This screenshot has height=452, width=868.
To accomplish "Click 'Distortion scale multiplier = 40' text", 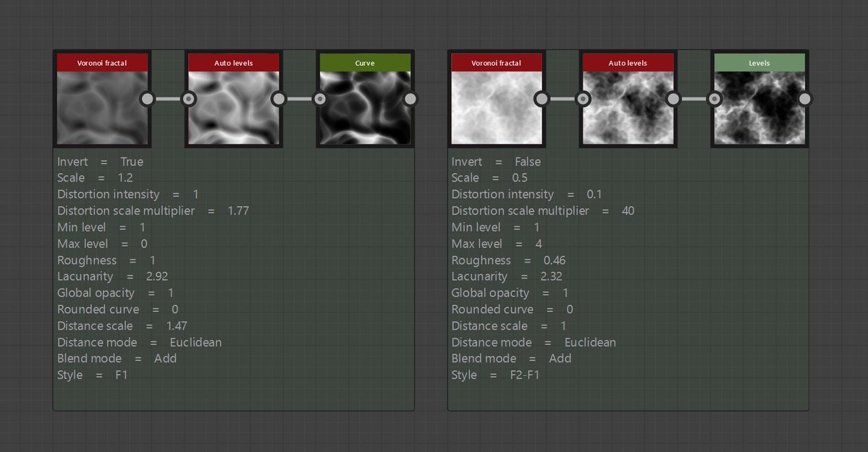I will click(x=542, y=210).
